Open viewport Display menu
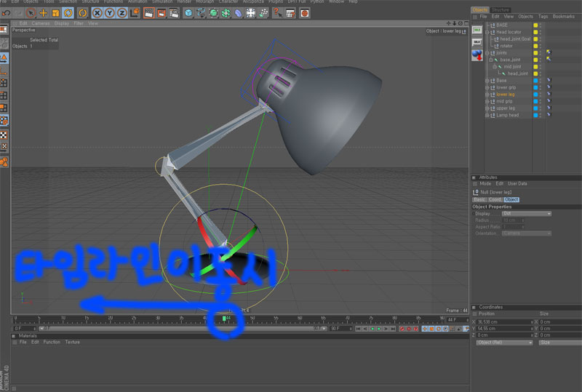The height and width of the screenshot is (392, 582). click(62, 23)
